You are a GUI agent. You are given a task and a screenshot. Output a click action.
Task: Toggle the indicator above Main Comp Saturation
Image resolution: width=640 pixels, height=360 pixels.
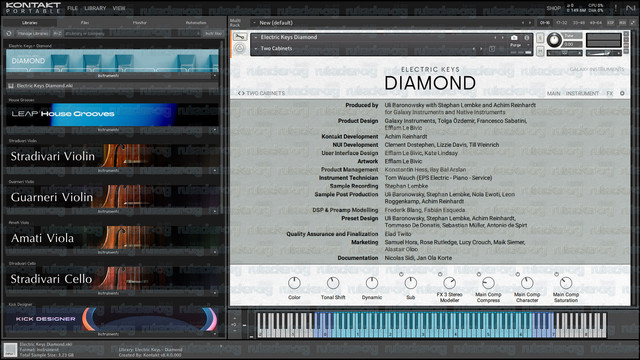556,274
